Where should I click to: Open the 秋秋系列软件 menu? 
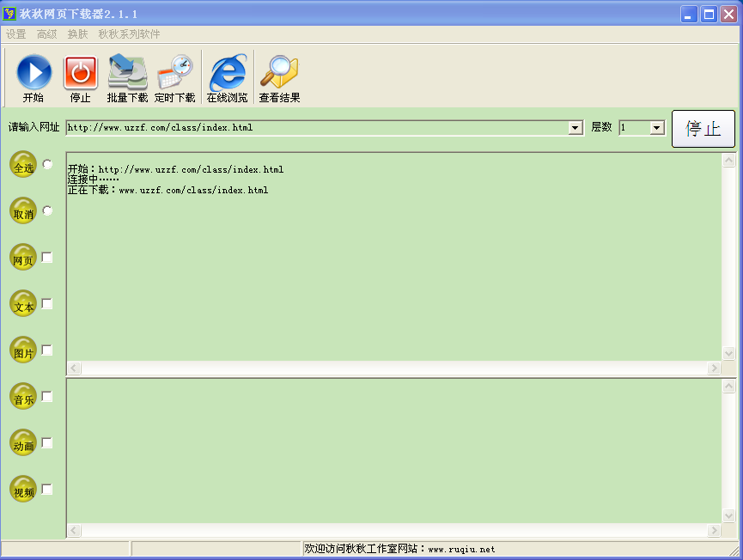coord(129,34)
